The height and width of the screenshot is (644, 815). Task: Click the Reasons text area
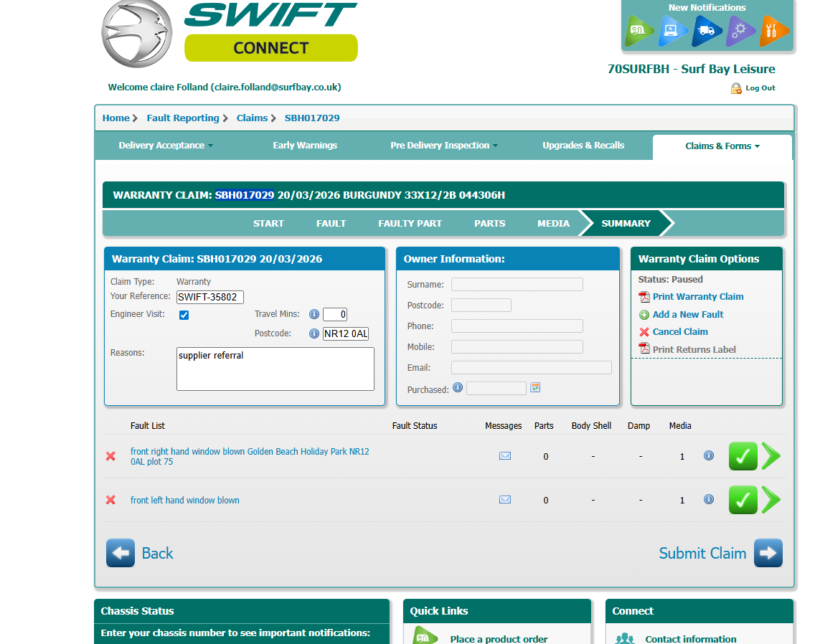point(275,369)
